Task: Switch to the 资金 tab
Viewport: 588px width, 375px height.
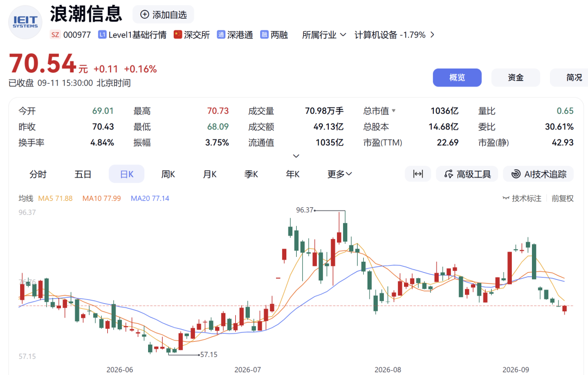Action: (516, 78)
